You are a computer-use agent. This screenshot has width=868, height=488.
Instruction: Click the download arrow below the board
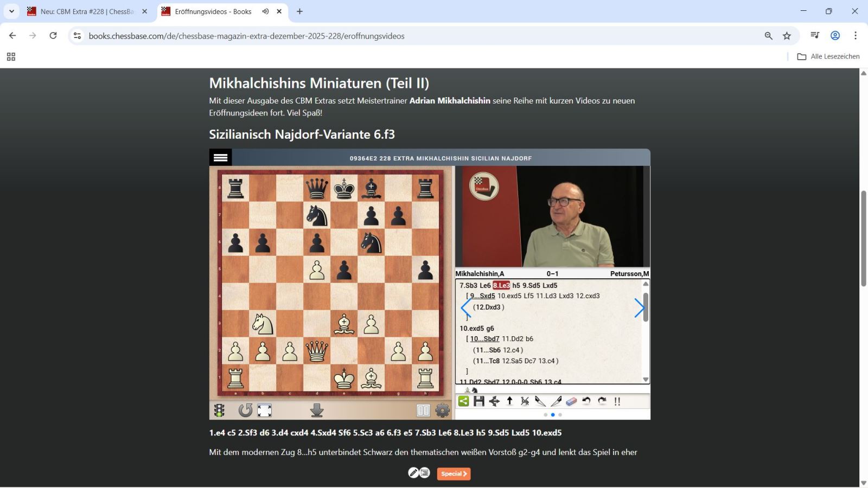coord(317,410)
